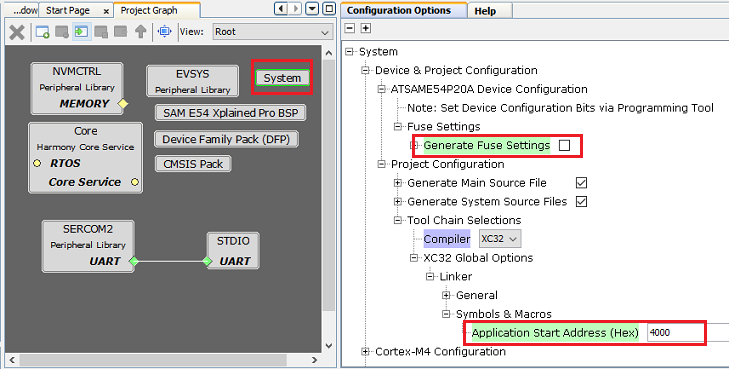The image size is (729, 369).
Task: Select Device Family Pack (DFP) block
Action: [226, 139]
